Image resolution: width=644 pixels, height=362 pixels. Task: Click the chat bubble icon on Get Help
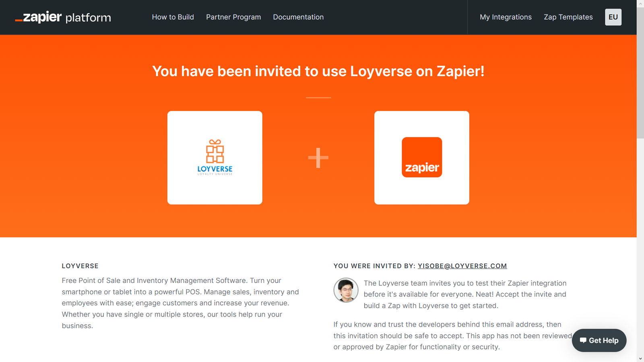583,340
